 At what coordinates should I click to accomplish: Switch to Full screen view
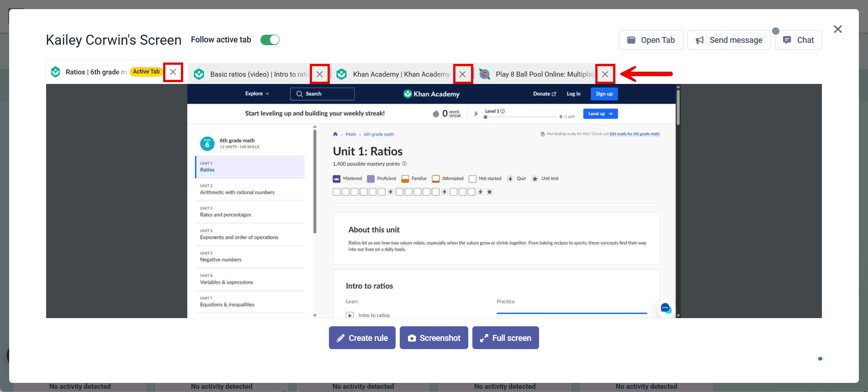(506, 338)
